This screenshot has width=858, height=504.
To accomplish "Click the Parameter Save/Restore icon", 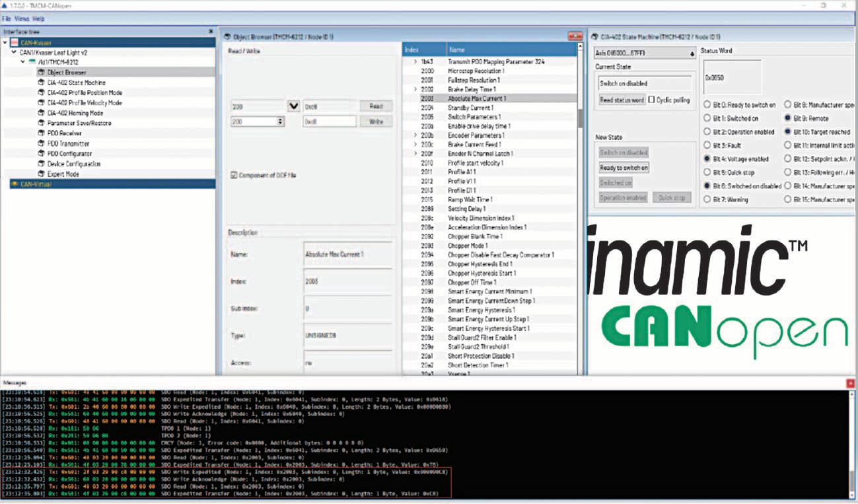I will point(41,124).
